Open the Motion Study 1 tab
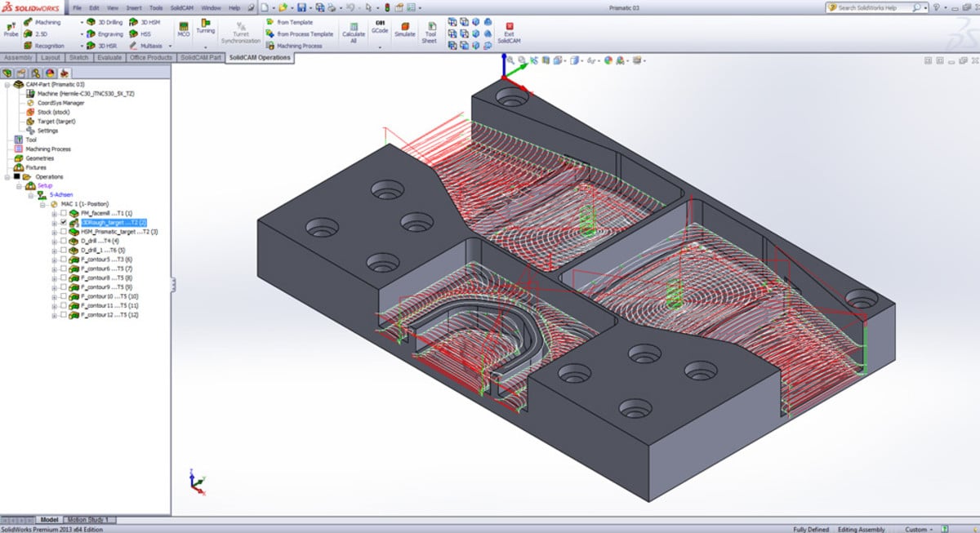 pyautogui.click(x=90, y=519)
